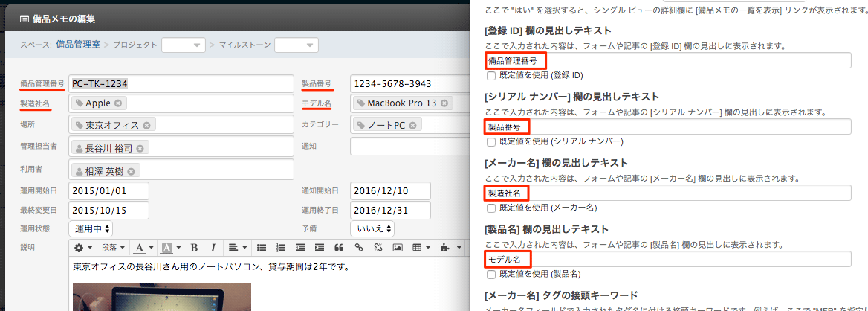
Task: Open the プロジェクト dropdown
Action: pos(184,45)
